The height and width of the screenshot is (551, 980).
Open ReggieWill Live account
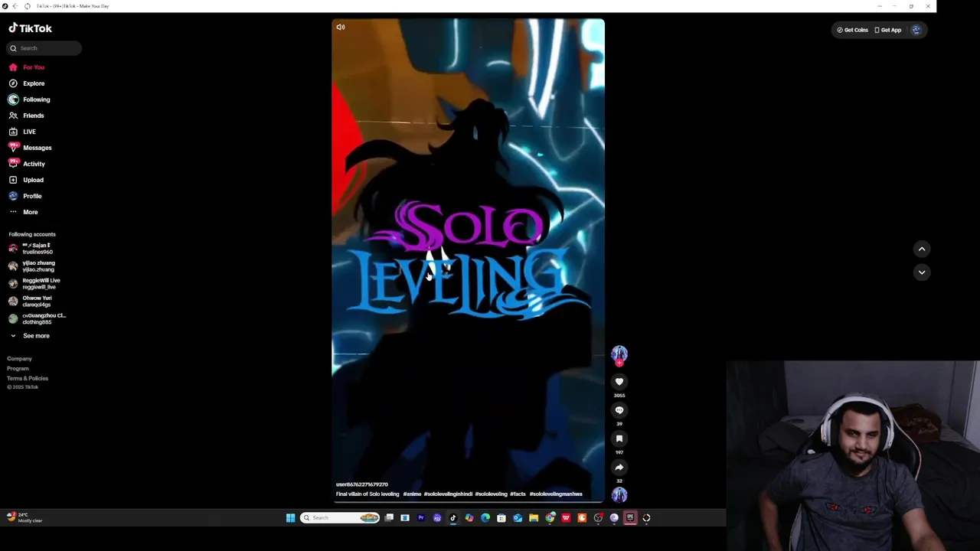pyautogui.click(x=34, y=284)
